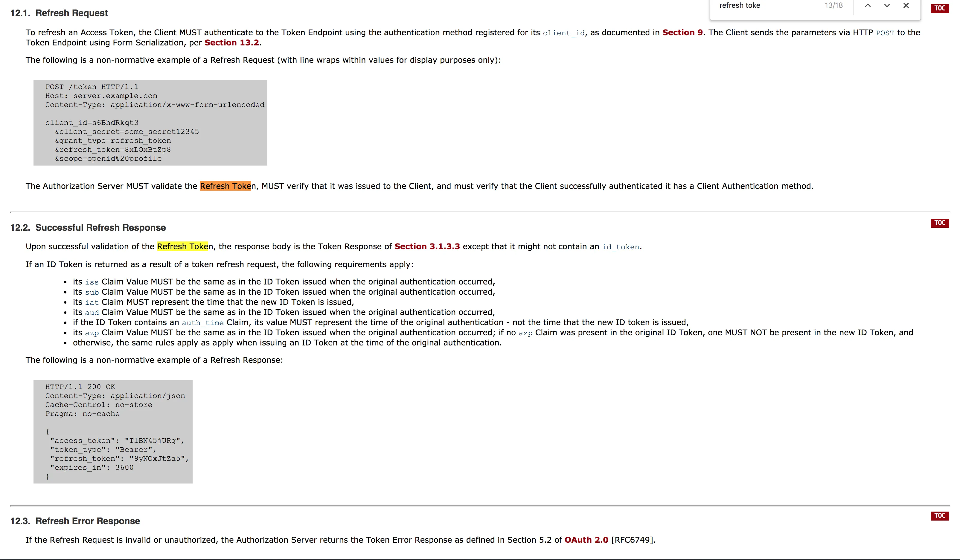Go to previous find match arrow

[x=867, y=5]
